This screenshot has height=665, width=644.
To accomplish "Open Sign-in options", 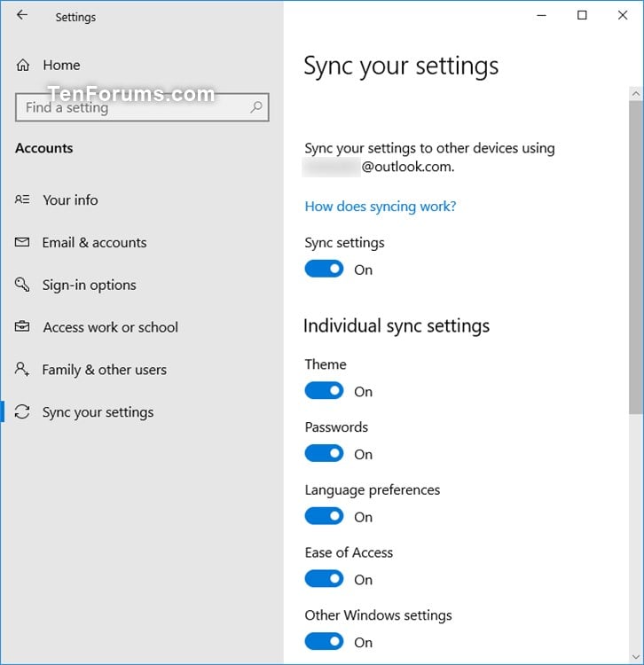I will [x=89, y=285].
